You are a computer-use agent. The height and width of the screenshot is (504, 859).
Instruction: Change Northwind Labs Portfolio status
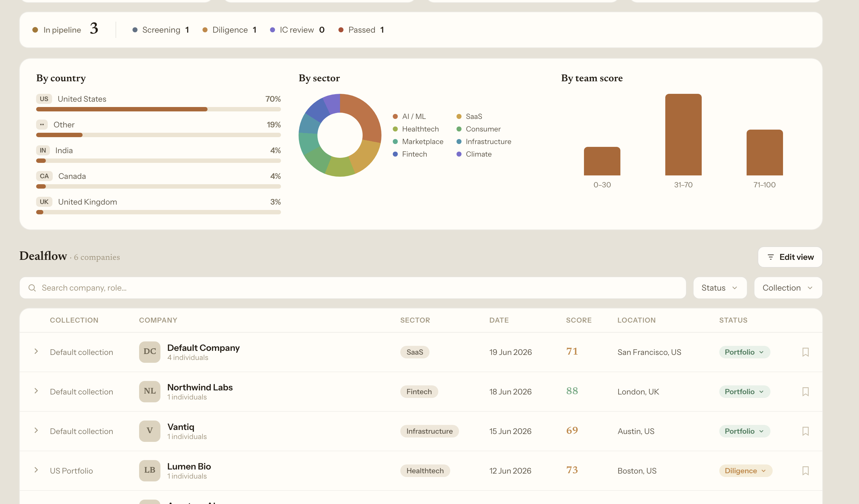744,392
